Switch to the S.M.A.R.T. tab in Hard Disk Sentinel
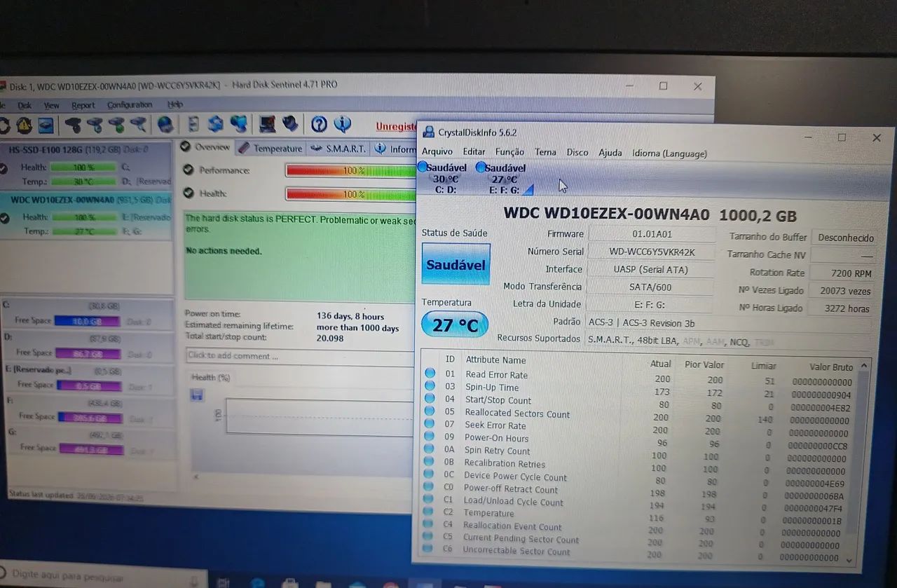Image resolution: width=897 pixels, height=588 pixels. (x=338, y=149)
